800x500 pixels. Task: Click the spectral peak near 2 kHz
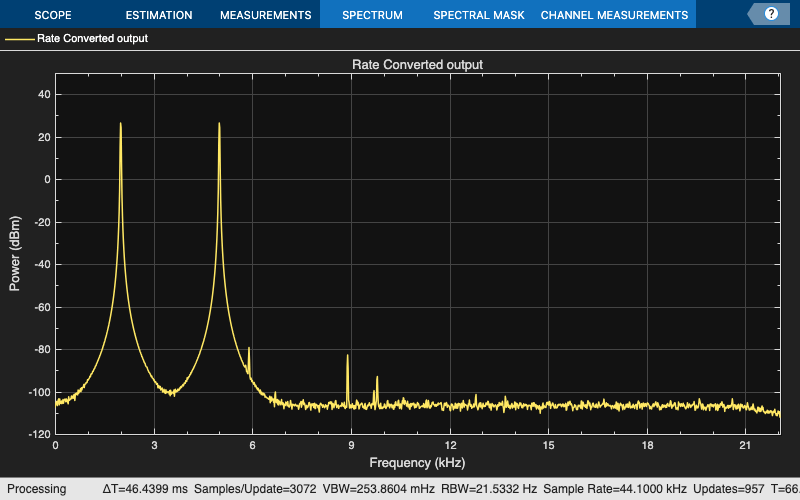(121, 123)
